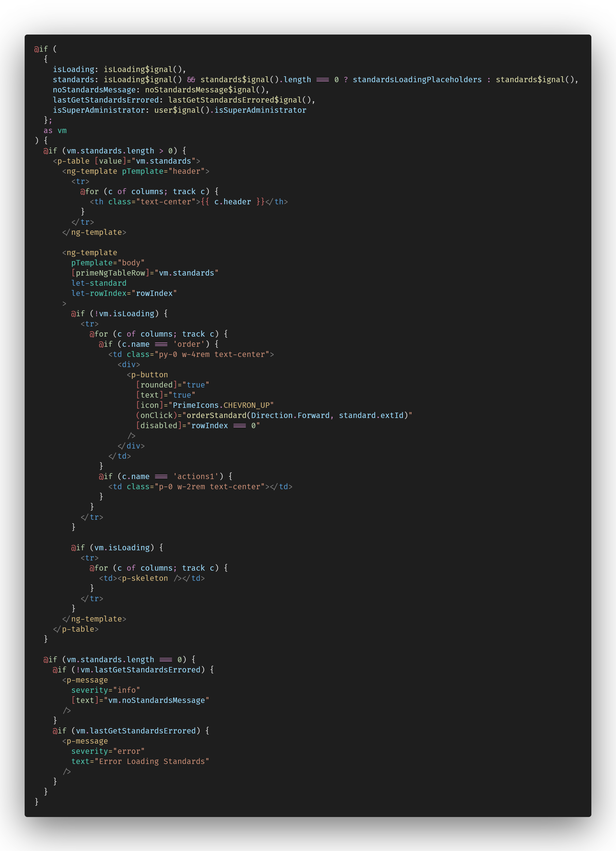Click '(onClick)="orderStandard(Direction.Forward, standard.extId)"' line

(274, 415)
